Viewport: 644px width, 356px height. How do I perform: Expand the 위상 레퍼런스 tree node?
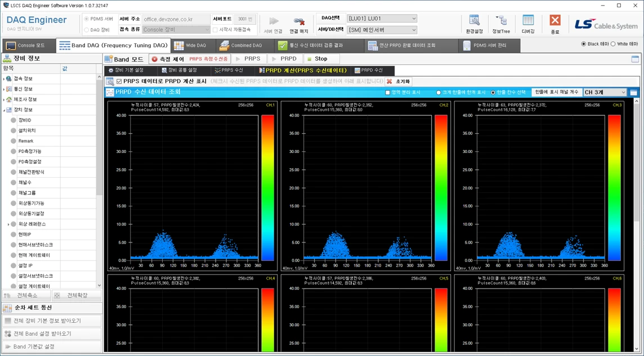pyautogui.click(x=8, y=224)
